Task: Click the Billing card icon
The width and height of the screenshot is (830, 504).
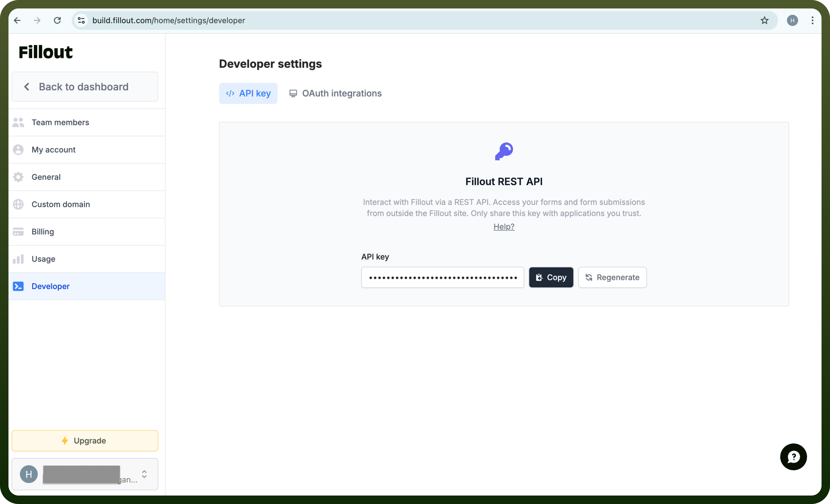Action: click(x=18, y=232)
